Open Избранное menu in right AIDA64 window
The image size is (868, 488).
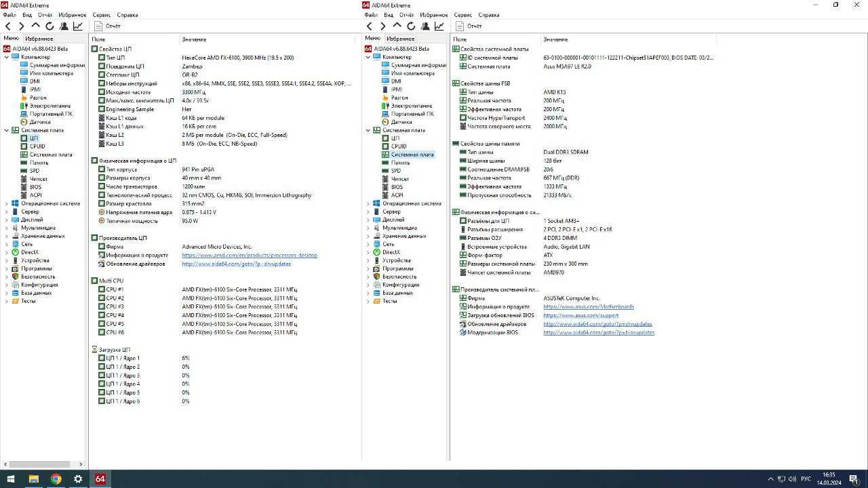(x=434, y=14)
